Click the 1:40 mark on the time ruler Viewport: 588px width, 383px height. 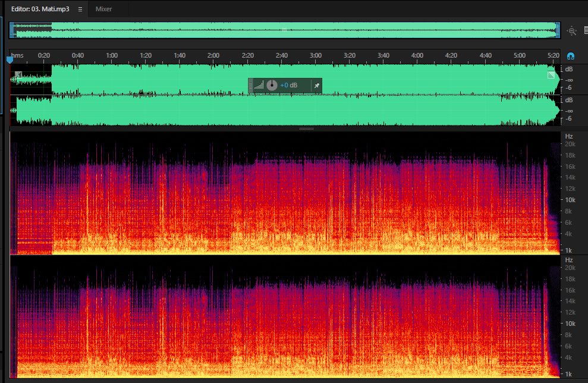pyautogui.click(x=180, y=55)
